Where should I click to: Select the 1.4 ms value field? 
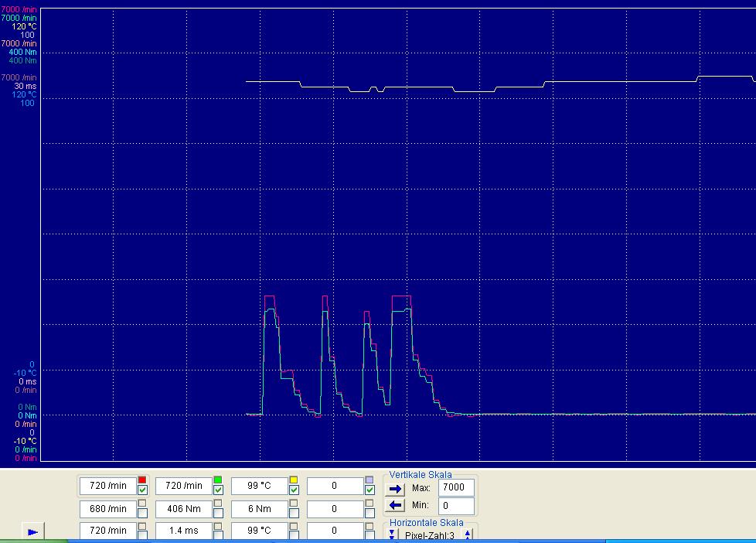184,531
